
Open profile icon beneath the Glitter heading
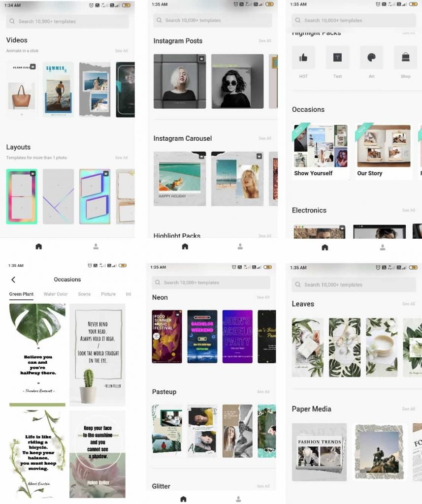pyautogui.click(x=238, y=499)
